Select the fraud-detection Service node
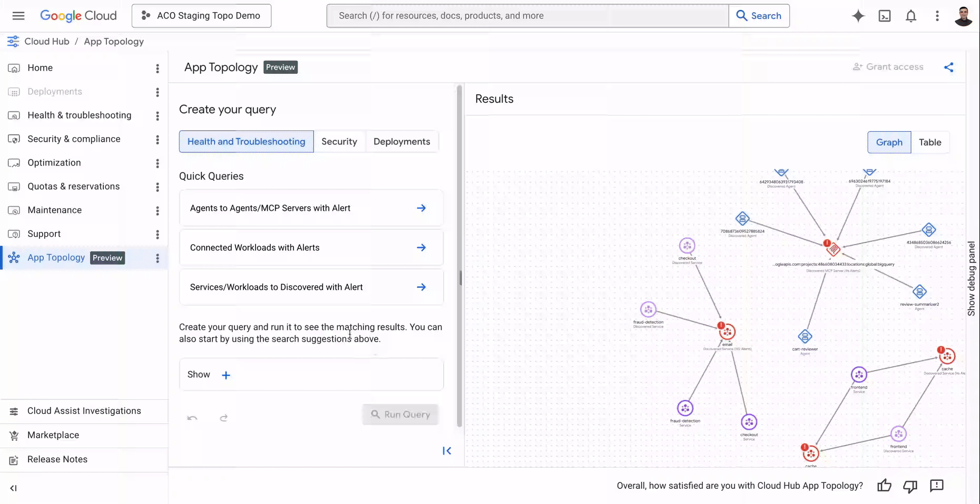This screenshot has height=504, width=980. click(x=685, y=408)
